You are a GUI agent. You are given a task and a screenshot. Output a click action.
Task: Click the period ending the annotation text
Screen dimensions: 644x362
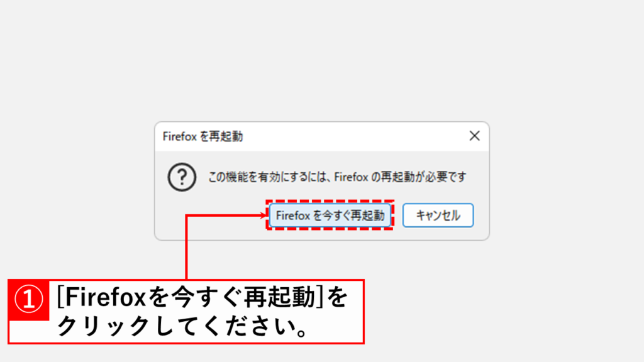(x=302, y=333)
